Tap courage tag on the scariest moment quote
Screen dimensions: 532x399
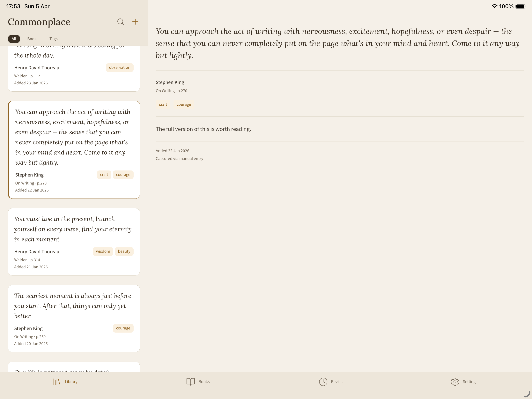click(123, 328)
